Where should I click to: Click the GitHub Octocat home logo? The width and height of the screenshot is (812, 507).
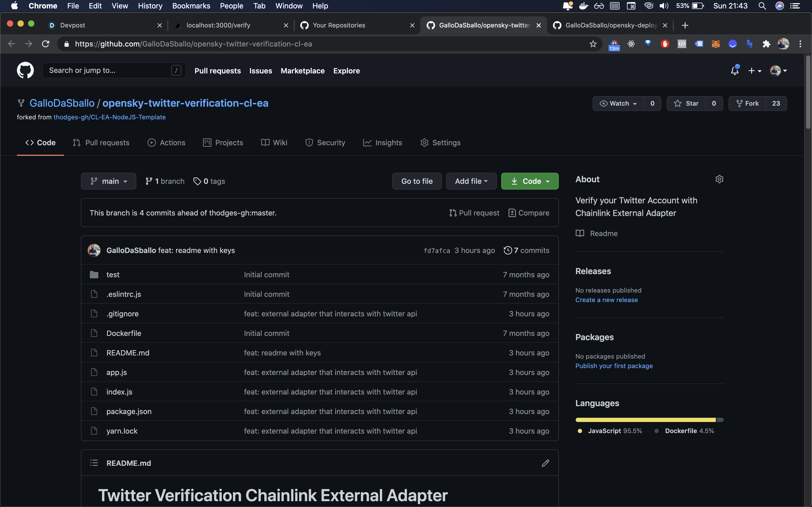coord(25,71)
